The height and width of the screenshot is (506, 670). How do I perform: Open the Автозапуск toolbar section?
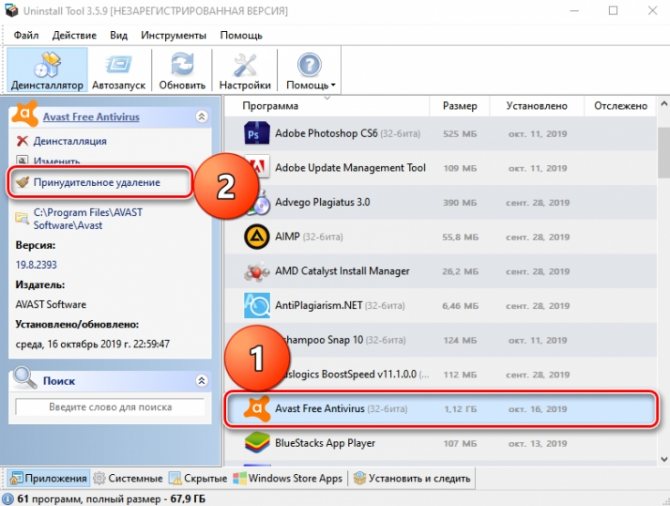click(x=119, y=70)
